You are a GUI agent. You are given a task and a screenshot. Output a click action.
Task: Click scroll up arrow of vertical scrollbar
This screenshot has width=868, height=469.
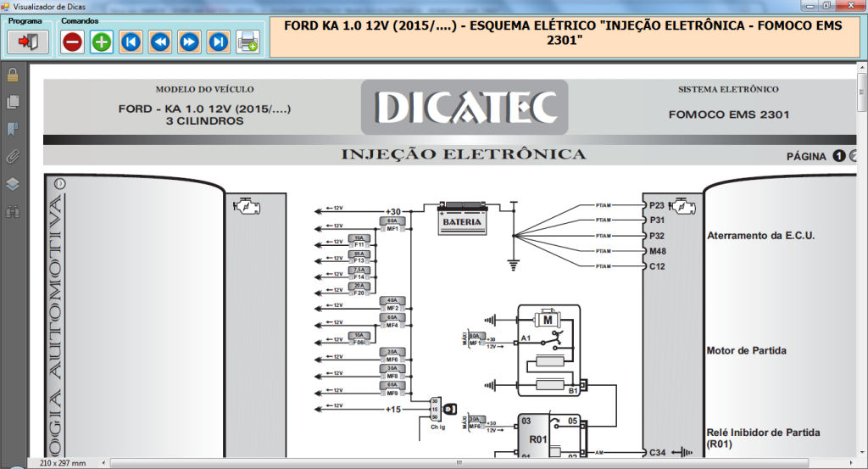[861, 68]
